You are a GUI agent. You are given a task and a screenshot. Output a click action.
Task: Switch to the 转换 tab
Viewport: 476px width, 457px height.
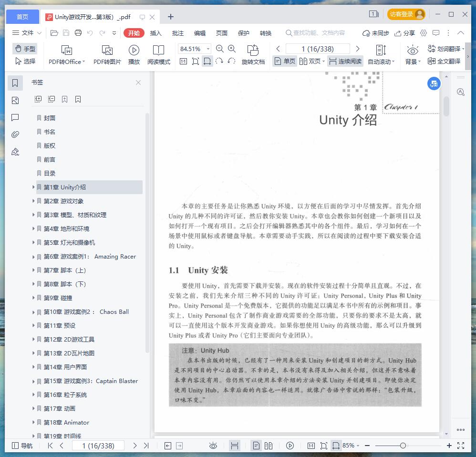pos(266,33)
